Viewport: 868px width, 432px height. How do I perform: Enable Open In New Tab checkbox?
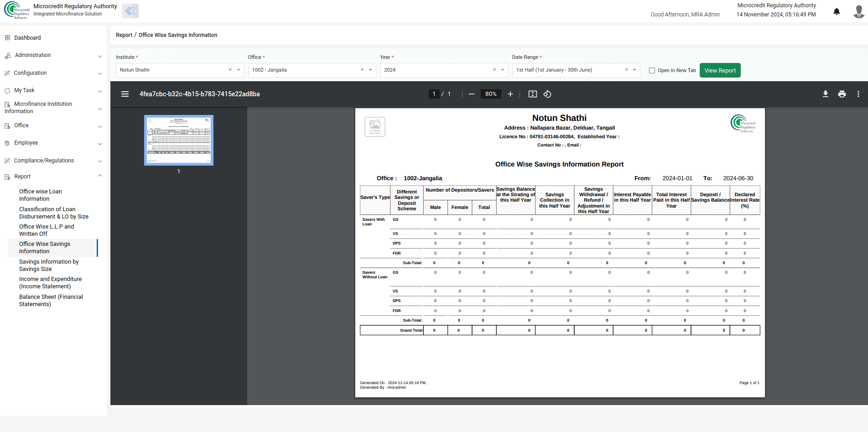coord(652,70)
